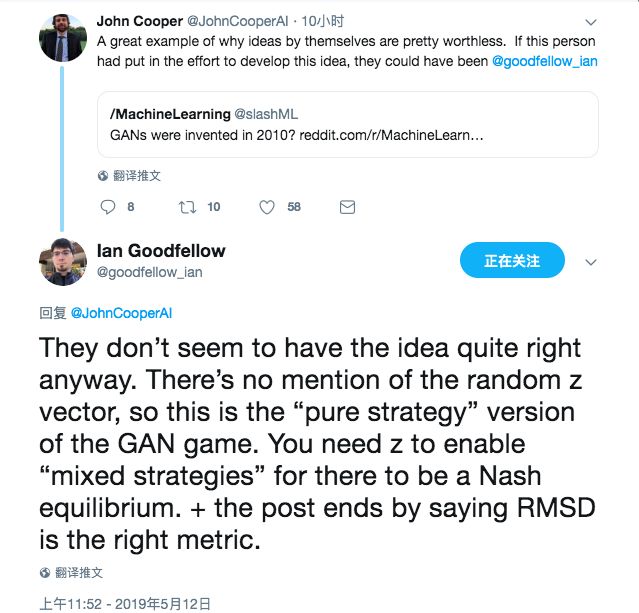Open Ian Goodfellow's profile avatar
The image size is (639, 613).
[x=63, y=262]
